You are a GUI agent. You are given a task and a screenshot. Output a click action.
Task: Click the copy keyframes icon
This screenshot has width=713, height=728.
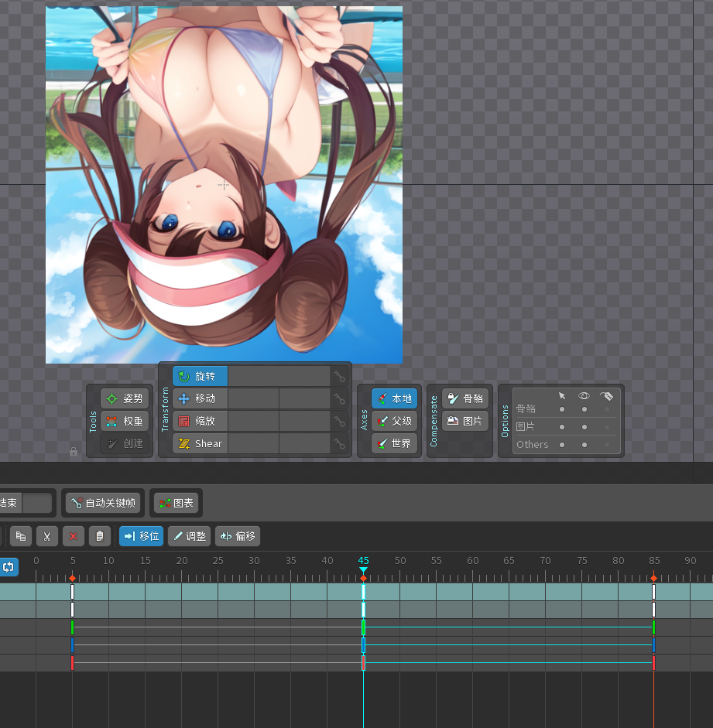21,536
